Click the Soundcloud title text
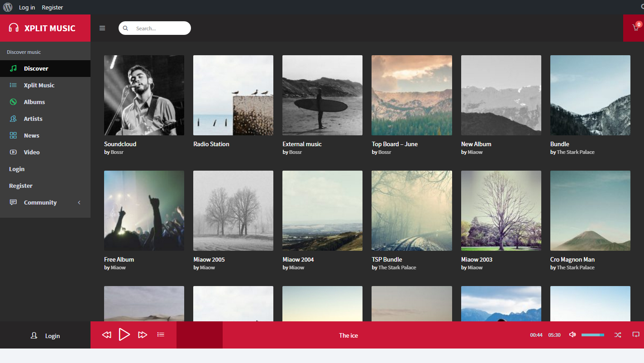 [x=120, y=144]
